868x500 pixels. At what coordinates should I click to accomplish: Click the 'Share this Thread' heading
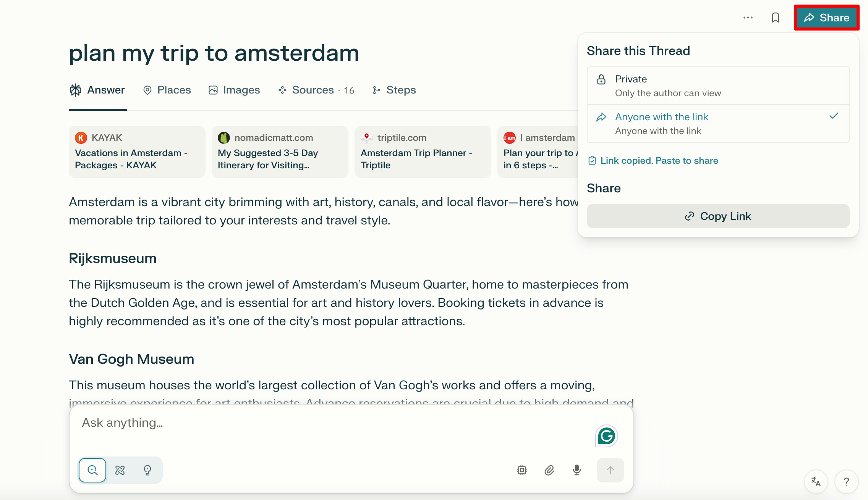click(x=638, y=51)
